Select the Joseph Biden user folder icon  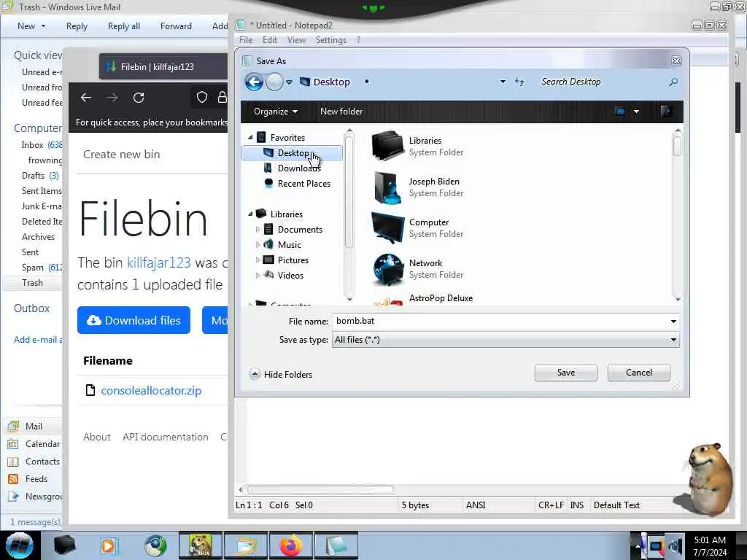388,187
